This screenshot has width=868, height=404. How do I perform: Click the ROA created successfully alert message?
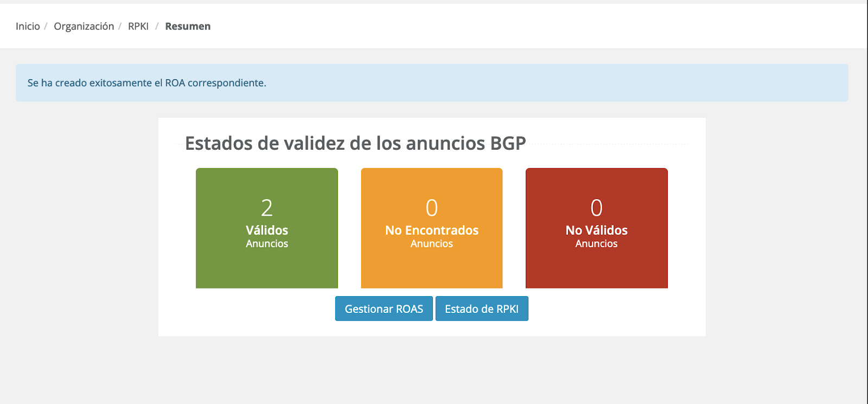146,83
